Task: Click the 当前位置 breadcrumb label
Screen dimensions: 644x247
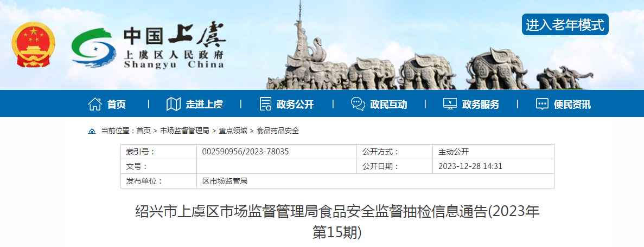Action: 117,131
